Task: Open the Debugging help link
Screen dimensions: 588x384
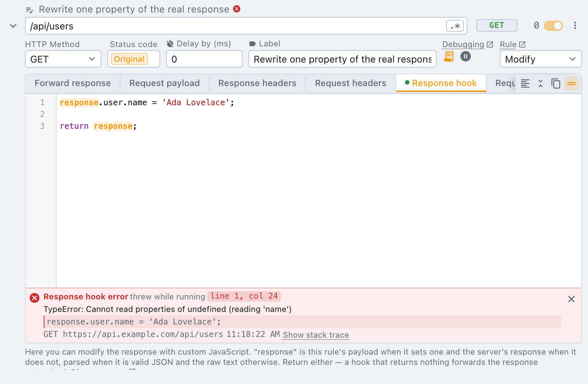Action: click(467, 45)
